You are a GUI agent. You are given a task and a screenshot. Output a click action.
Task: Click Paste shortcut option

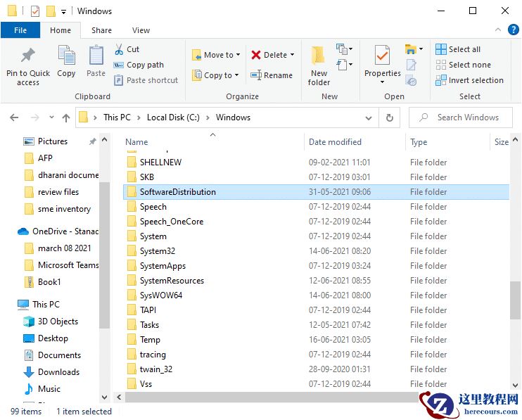coord(146,80)
